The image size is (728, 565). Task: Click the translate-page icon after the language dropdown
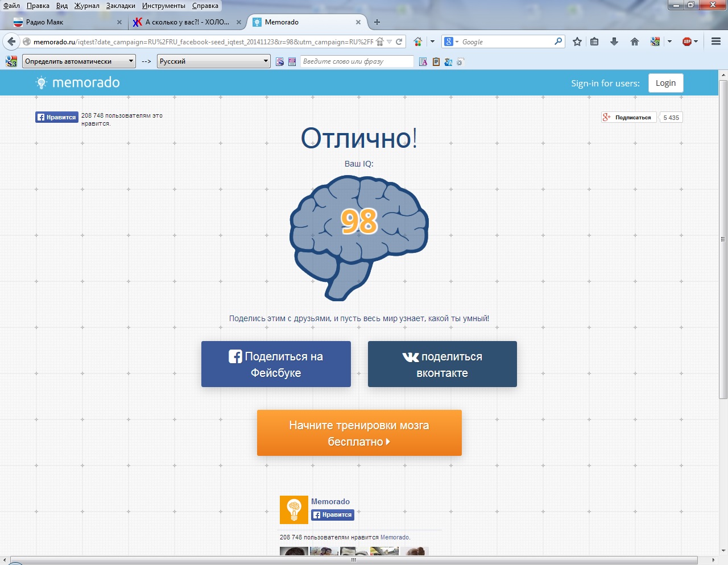[x=279, y=61]
